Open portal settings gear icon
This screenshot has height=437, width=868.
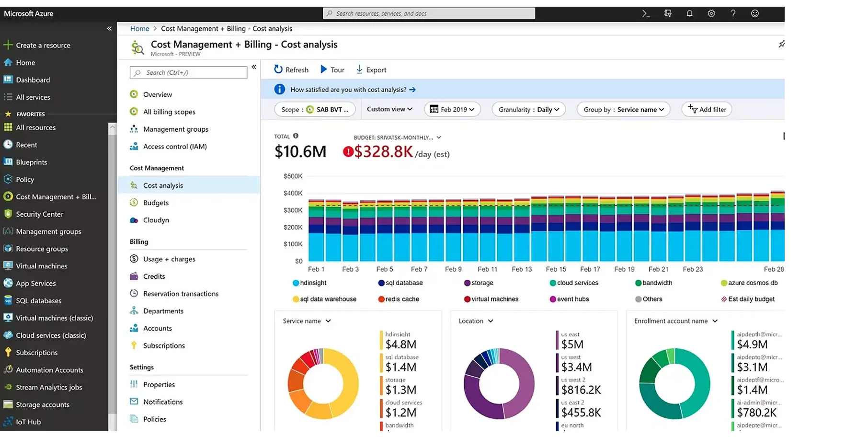coord(711,13)
